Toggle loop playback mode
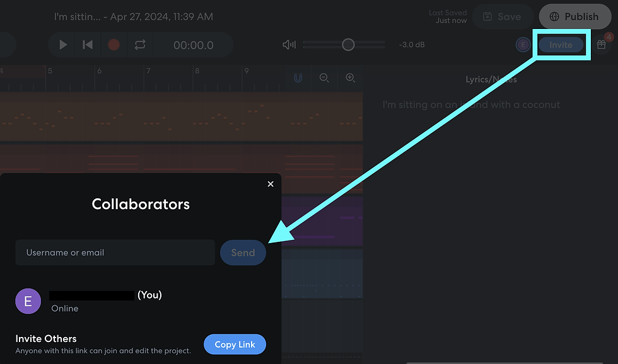Image resolution: width=618 pixels, height=364 pixels. pos(139,44)
